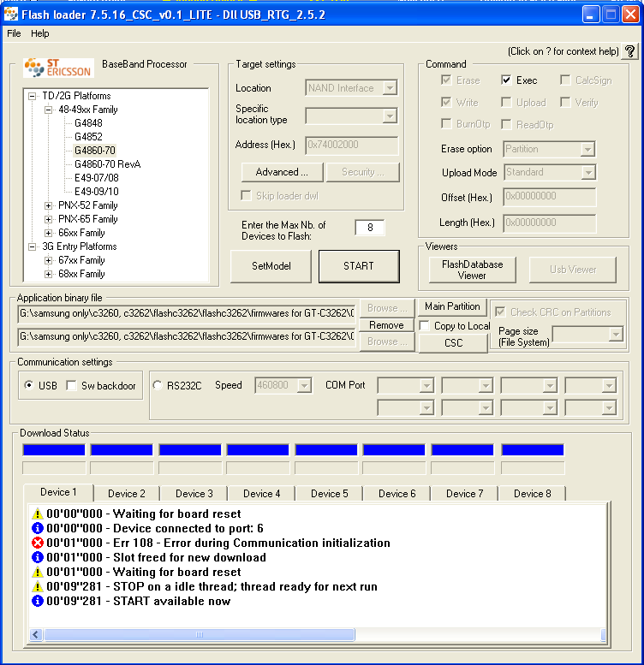The image size is (644, 665).
Task: Switch to the Device 3 tab
Action: click(194, 494)
